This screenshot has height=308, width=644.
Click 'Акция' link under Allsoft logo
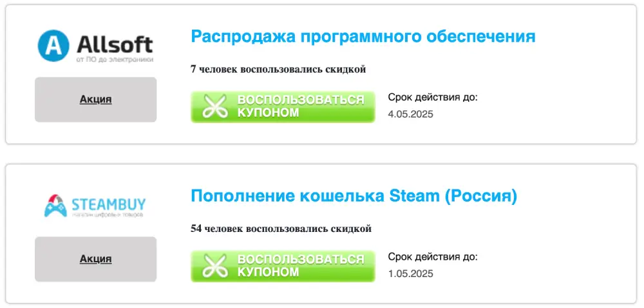95,100
